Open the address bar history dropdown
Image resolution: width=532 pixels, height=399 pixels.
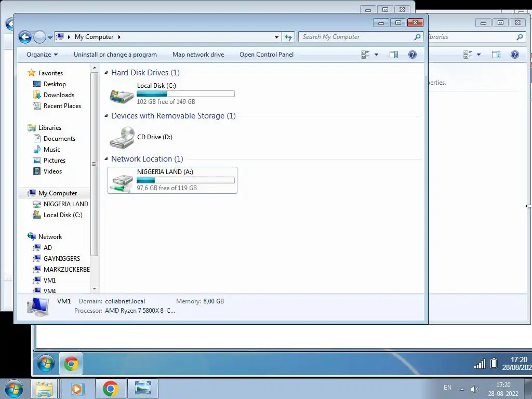tap(276, 37)
